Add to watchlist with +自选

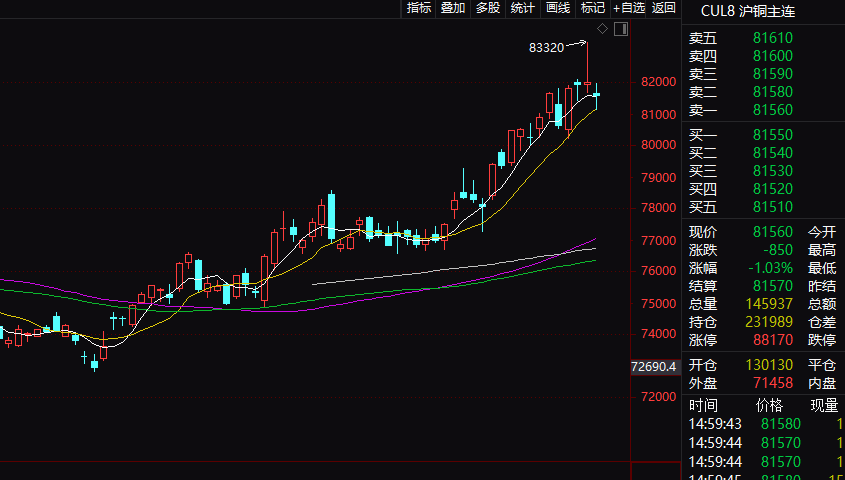click(629, 8)
